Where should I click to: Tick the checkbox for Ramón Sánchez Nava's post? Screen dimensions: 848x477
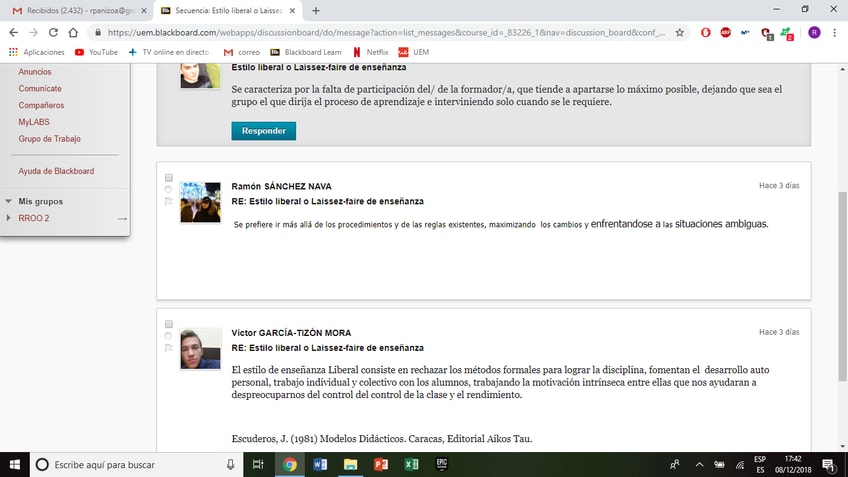click(169, 178)
